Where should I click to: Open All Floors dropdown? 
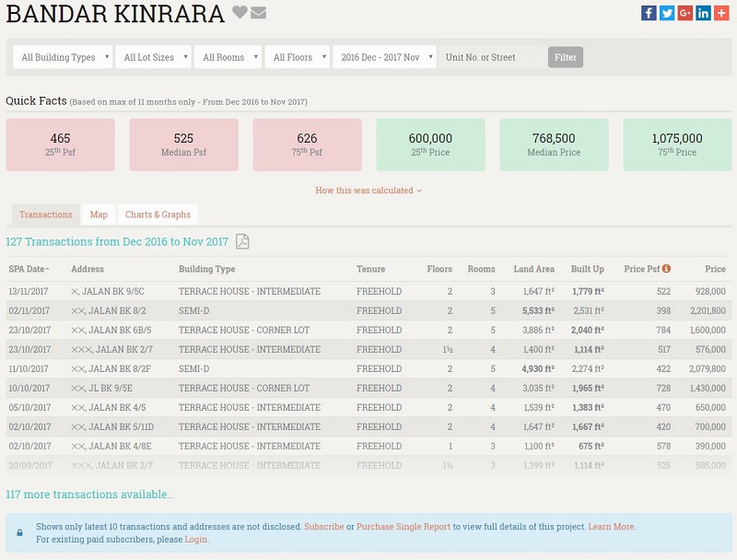point(297,57)
